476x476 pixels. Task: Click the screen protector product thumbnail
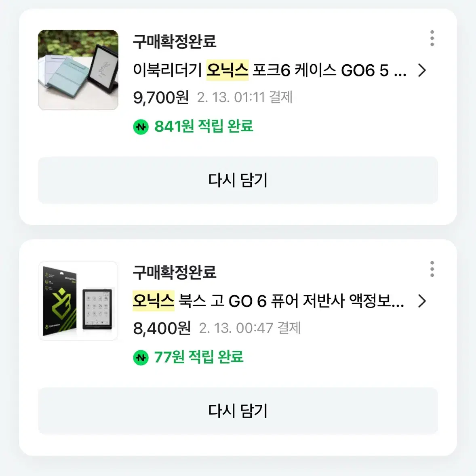78,301
